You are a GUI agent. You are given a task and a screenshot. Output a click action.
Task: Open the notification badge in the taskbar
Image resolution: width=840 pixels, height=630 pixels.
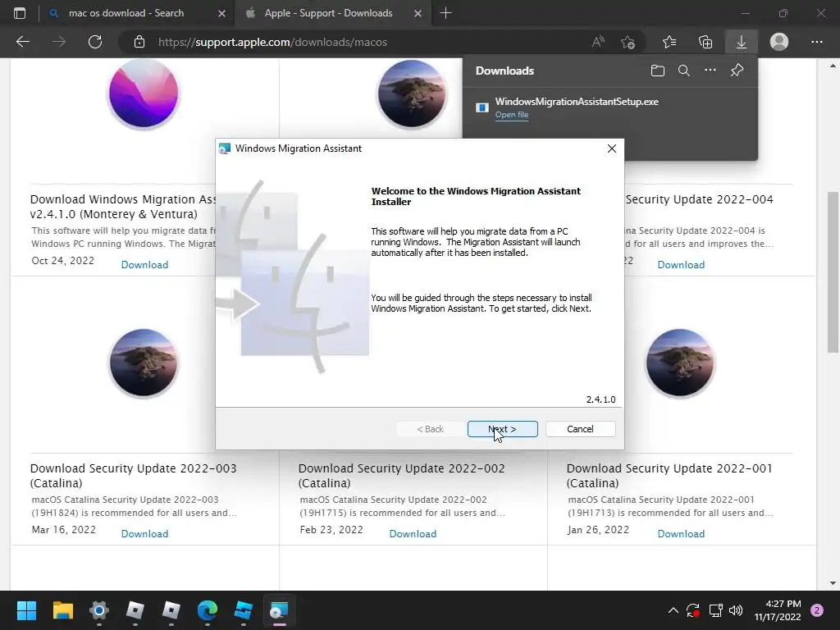[817, 610]
